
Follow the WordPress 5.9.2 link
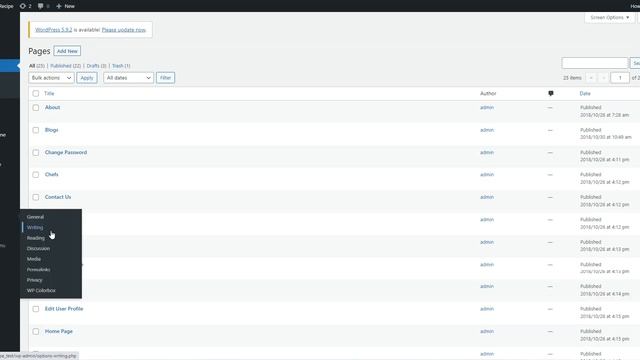coord(53,30)
